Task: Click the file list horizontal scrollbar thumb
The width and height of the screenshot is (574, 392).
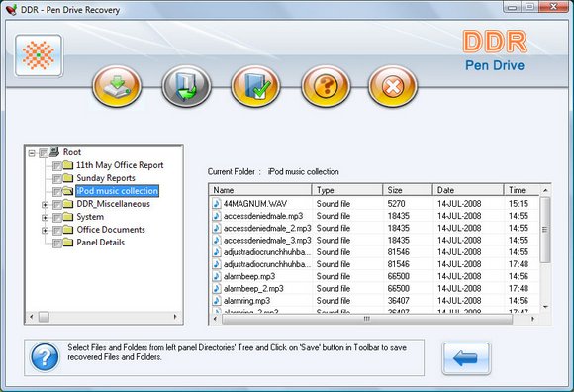Action: [367, 319]
